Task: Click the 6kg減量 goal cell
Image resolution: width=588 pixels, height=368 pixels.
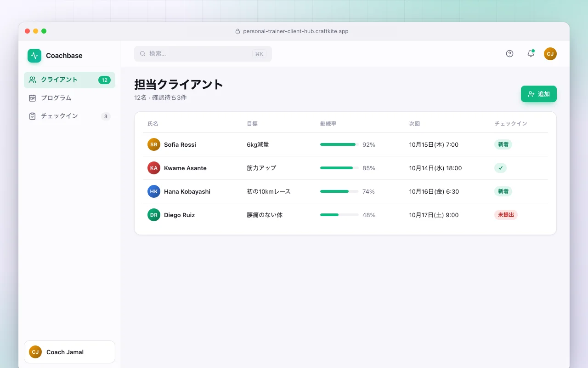Action: [x=258, y=144]
